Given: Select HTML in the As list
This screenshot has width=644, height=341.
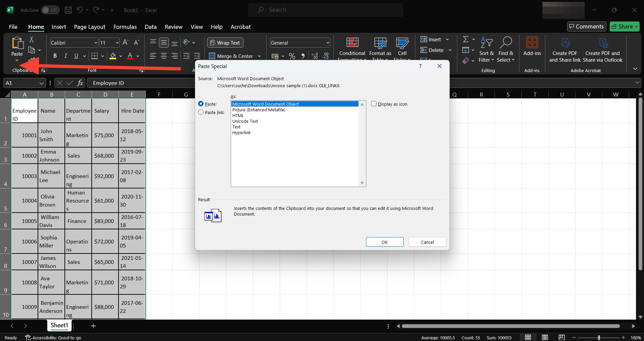Looking at the screenshot, I should tap(238, 116).
